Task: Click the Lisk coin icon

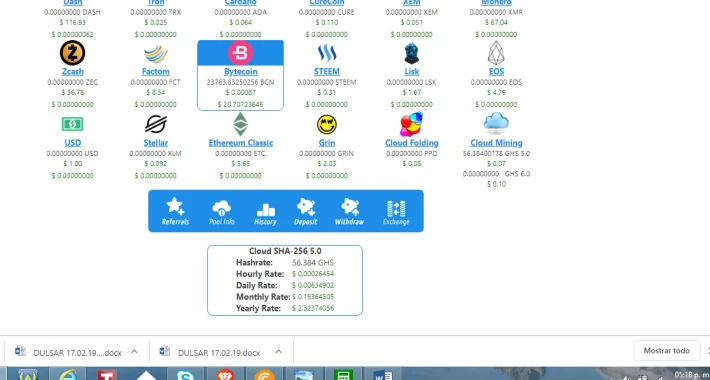Action: (x=412, y=53)
